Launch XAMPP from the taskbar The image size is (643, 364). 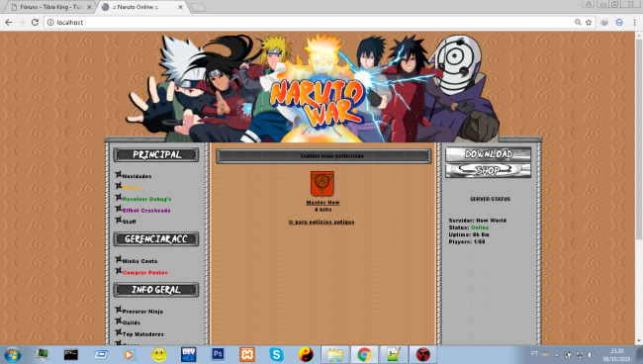[x=247, y=354]
